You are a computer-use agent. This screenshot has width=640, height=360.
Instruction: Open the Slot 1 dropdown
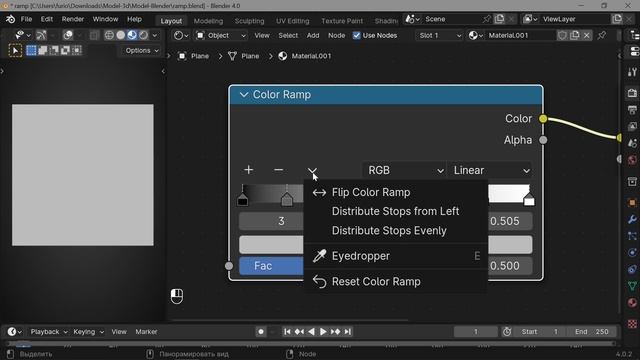pyautogui.click(x=439, y=36)
